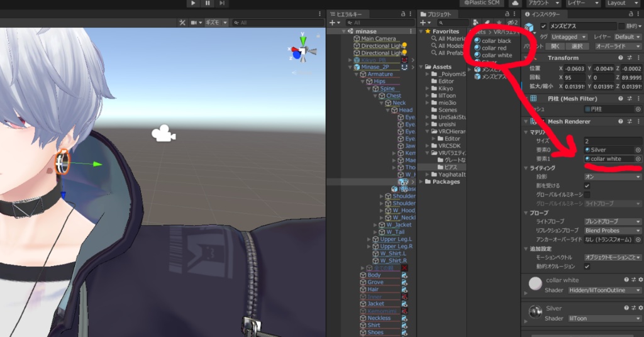Collapse the ライティング section
The image size is (644, 337).
526,168
